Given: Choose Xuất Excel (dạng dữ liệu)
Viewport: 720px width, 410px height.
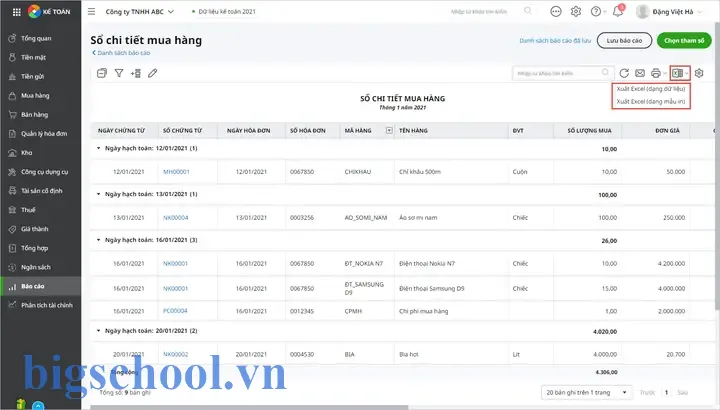Looking at the screenshot, I should (x=651, y=89).
